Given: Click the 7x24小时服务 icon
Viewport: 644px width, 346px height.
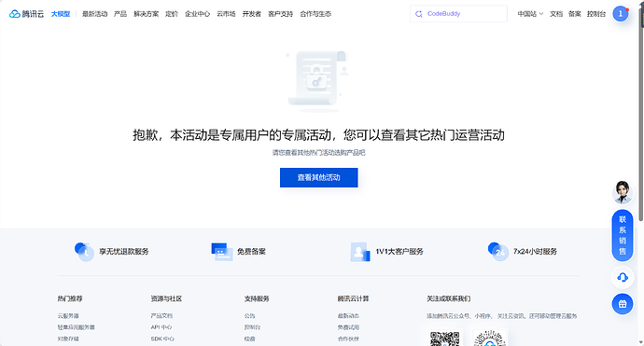Looking at the screenshot, I should click(x=497, y=252).
